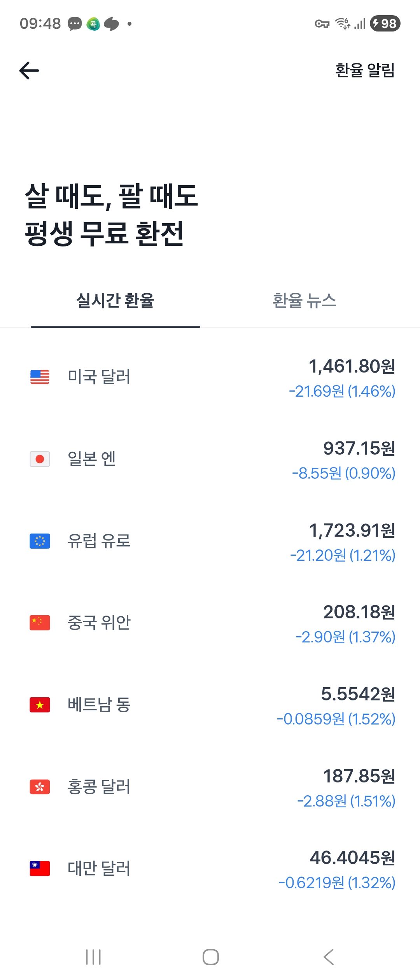Tap the China flag icon
This screenshot has height=980, width=420.
coord(40,623)
